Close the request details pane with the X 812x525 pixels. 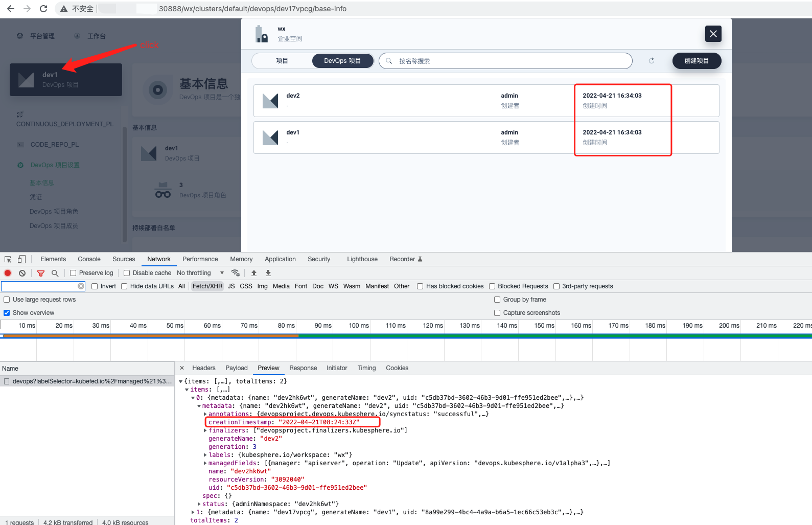click(182, 368)
